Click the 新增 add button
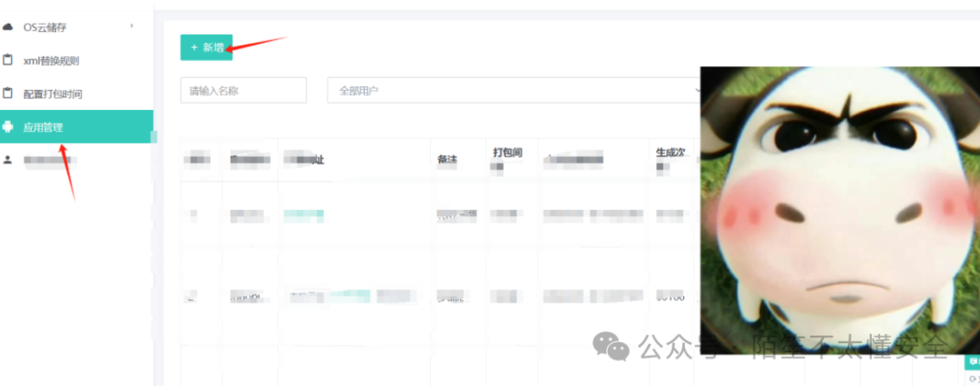Screen dimensions: 980x386 (x=206, y=47)
